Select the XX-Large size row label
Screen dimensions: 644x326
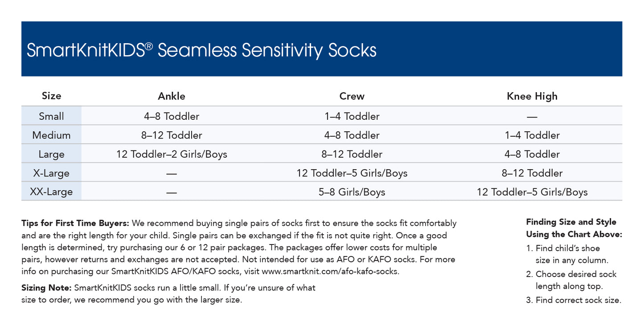pyautogui.click(x=51, y=192)
